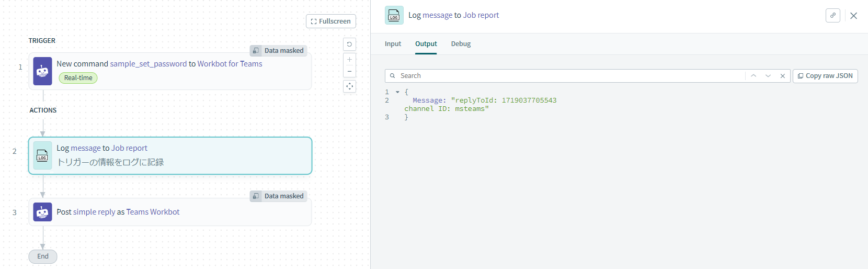The image size is (868, 269).
Task: Select the Log message to Job report step
Action: point(170,155)
